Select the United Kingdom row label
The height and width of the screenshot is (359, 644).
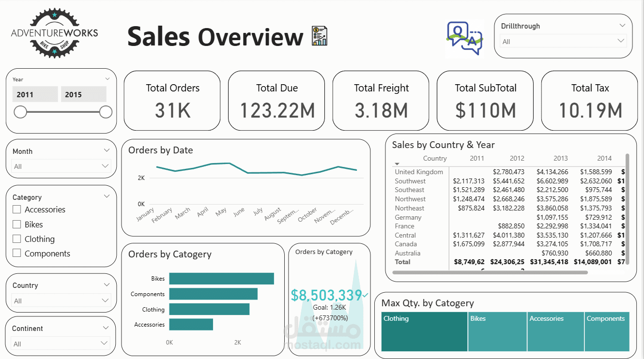(419, 172)
